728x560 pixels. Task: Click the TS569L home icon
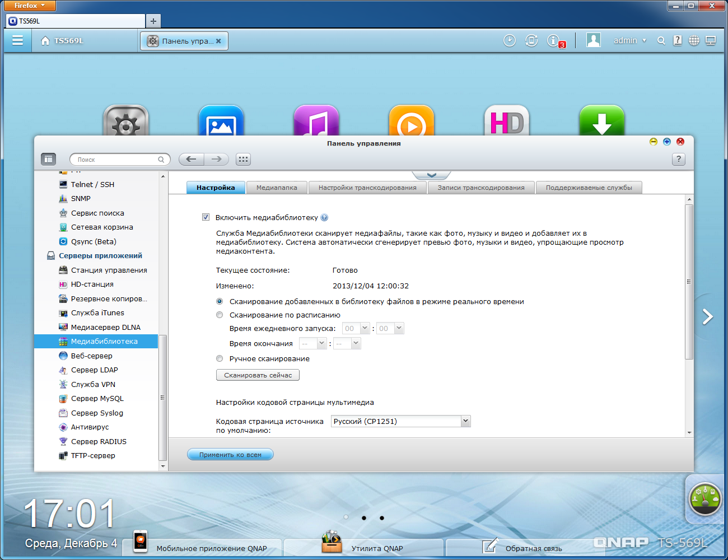click(45, 41)
